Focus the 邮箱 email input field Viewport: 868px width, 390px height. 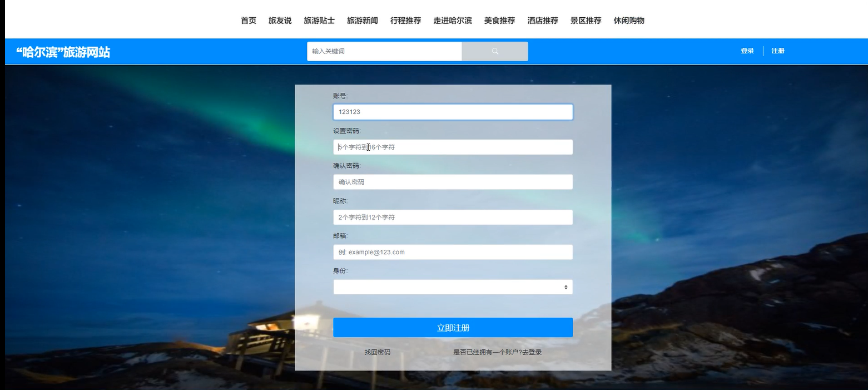(453, 252)
